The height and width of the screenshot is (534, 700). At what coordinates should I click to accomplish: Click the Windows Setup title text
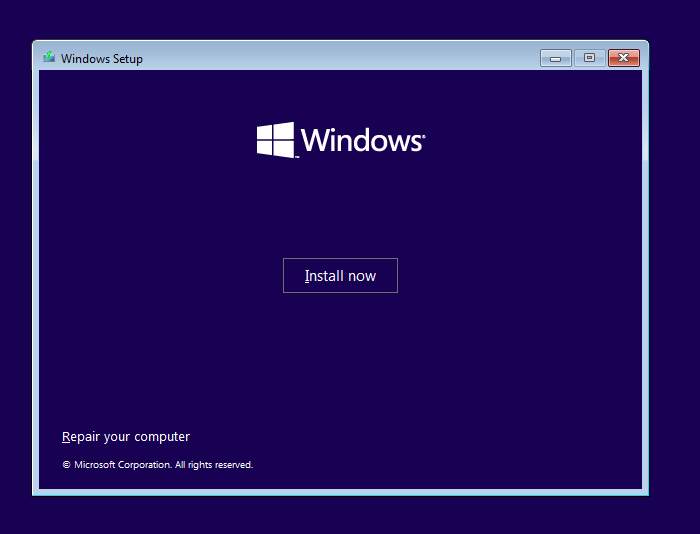coord(102,59)
